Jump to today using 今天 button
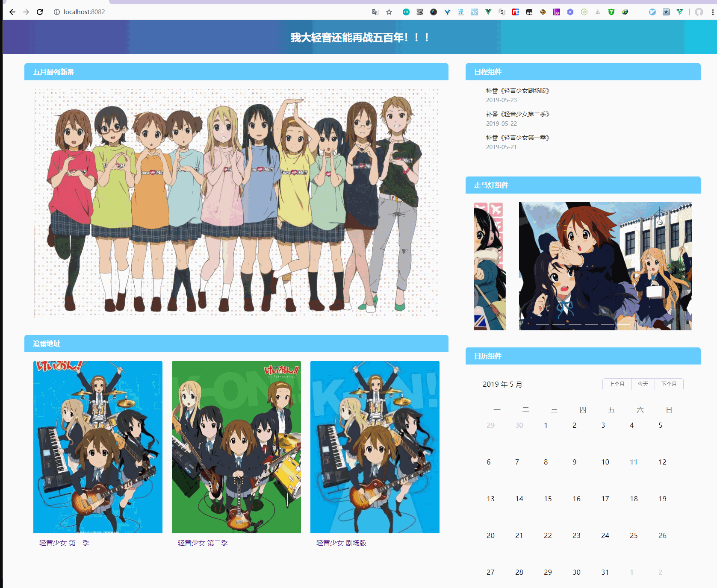 [643, 384]
